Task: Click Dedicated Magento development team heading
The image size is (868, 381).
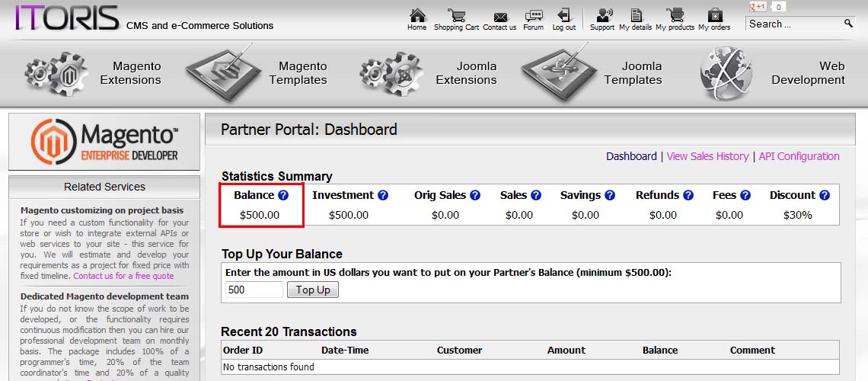Action: click(104, 296)
